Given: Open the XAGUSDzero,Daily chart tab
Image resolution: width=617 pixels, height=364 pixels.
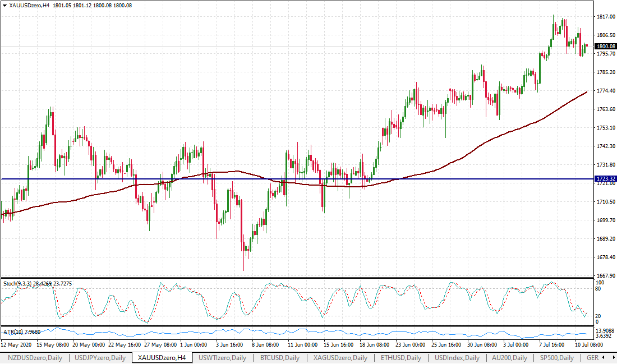Looking at the screenshot, I should pos(339,358).
